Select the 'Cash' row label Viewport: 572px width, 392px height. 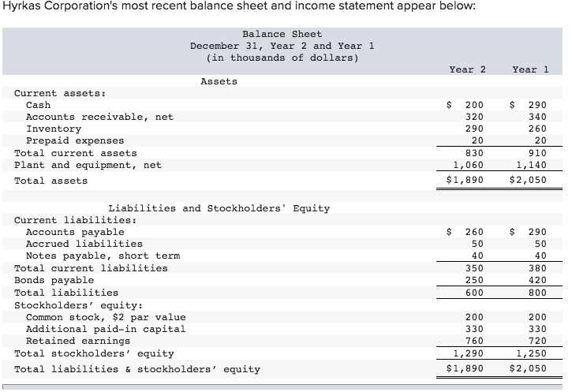[x=39, y=105]
